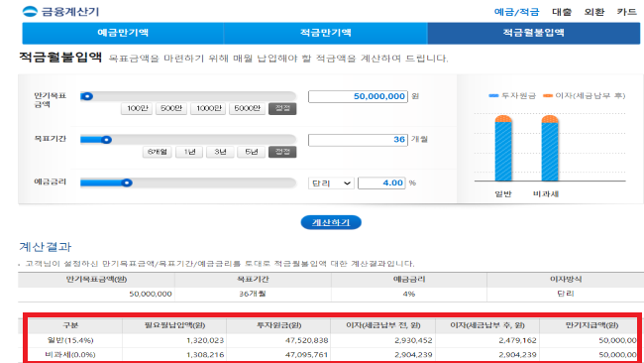
Task: Open the 단리 interest type dropdown
Action: coord(331,182)
